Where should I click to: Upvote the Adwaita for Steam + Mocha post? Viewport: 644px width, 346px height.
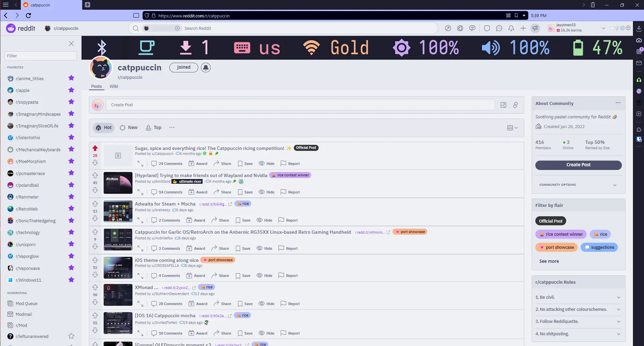click(x=95, y=204)
